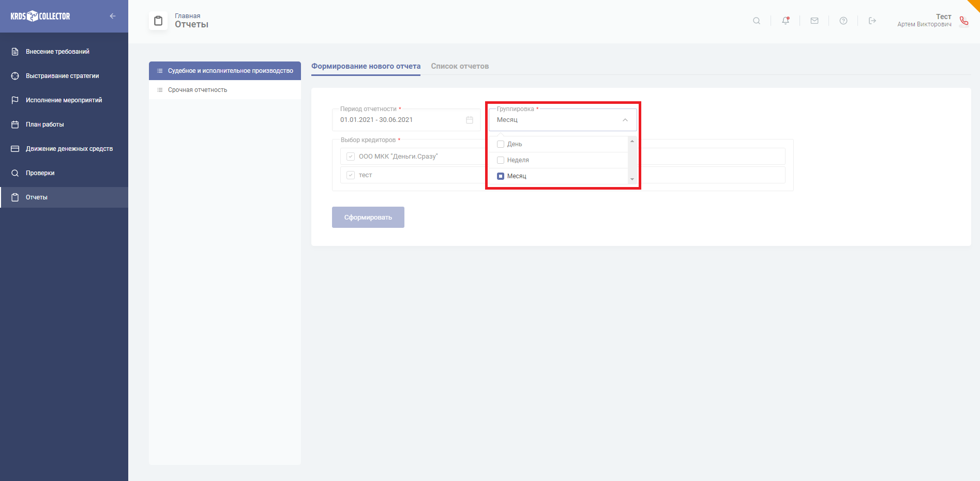Open help question mark icon
The image size is (980, 481).
click(x=843, y=21)
